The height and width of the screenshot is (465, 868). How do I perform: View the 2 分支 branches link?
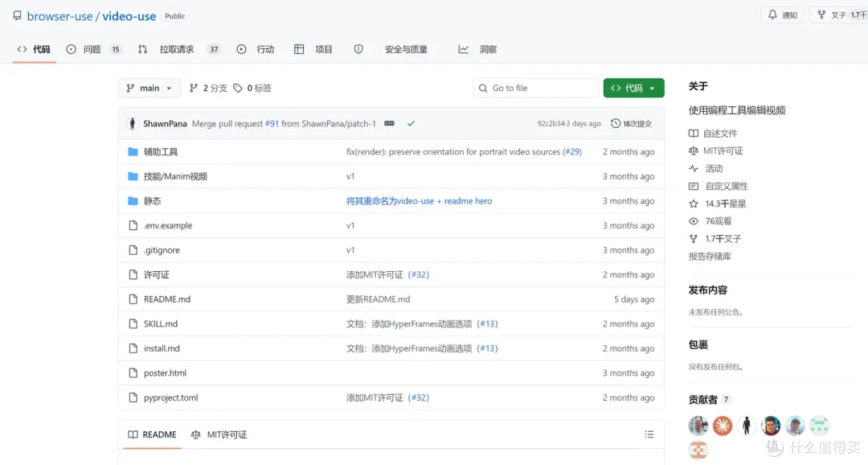point(208,88)
